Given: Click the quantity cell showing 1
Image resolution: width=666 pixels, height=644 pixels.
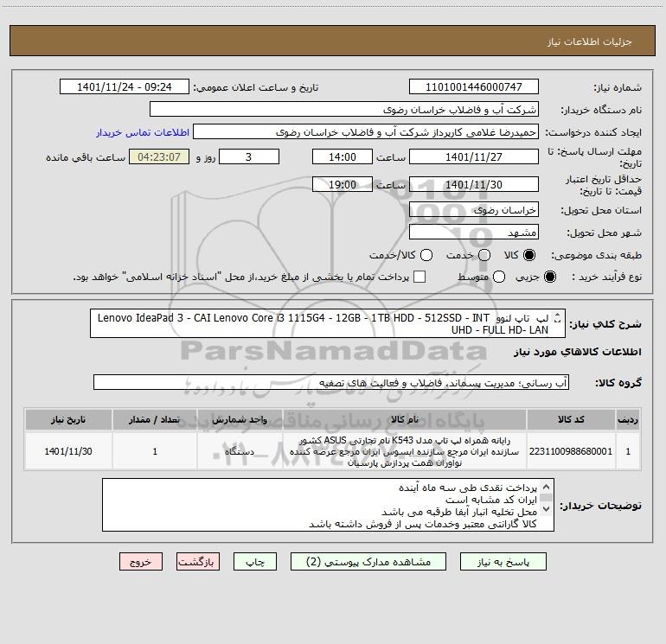Looking at the screenshot, I should pyautogui.click(x=155, y=451).
